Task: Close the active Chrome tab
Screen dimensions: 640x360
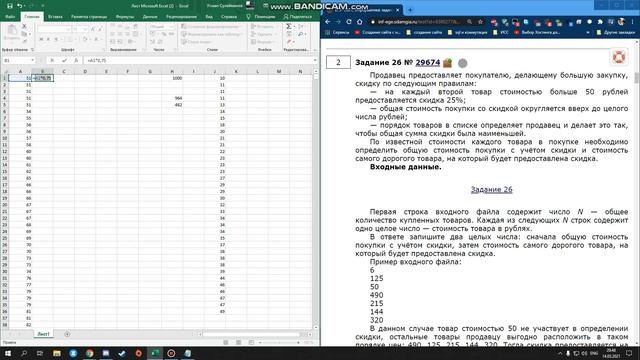Action: (x=398, y=10)
